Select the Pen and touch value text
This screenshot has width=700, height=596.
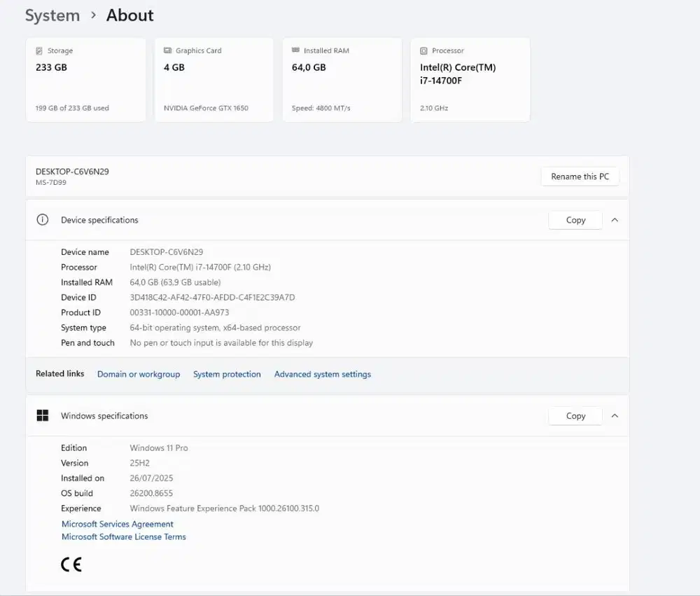tap(221, 342)
